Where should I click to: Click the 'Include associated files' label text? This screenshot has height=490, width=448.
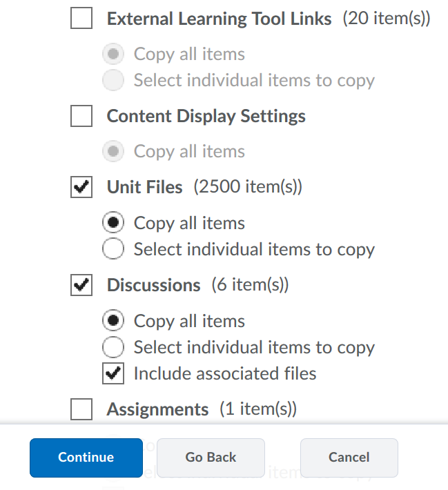pyautogui.click(x=225, y=373)
